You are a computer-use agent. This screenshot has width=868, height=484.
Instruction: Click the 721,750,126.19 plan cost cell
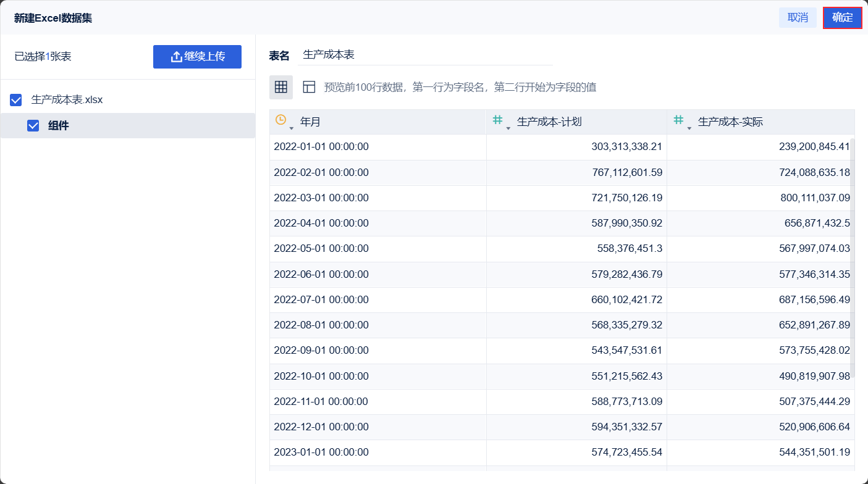(x=577, y=198)
